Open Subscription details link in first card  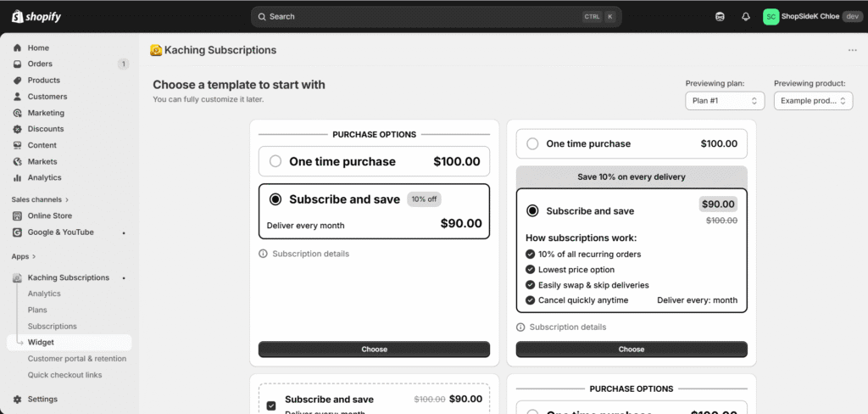310,254
